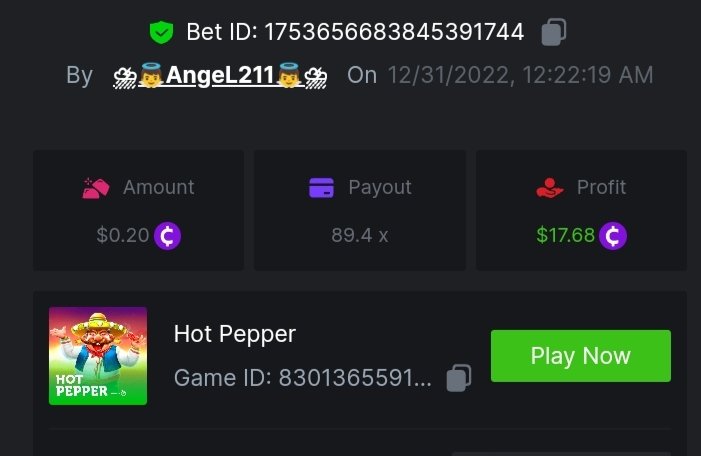The height and width of the screenshot is (456, 701).
Task: Click the Hot Pepper game title
Action: [x=235, y=334]
